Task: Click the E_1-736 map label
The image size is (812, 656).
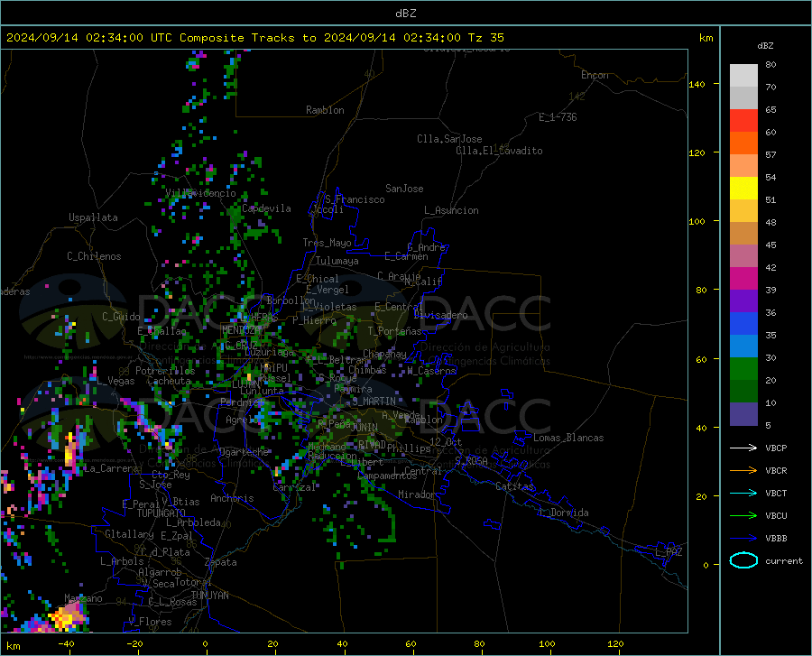Action: (x=558, y=117)
